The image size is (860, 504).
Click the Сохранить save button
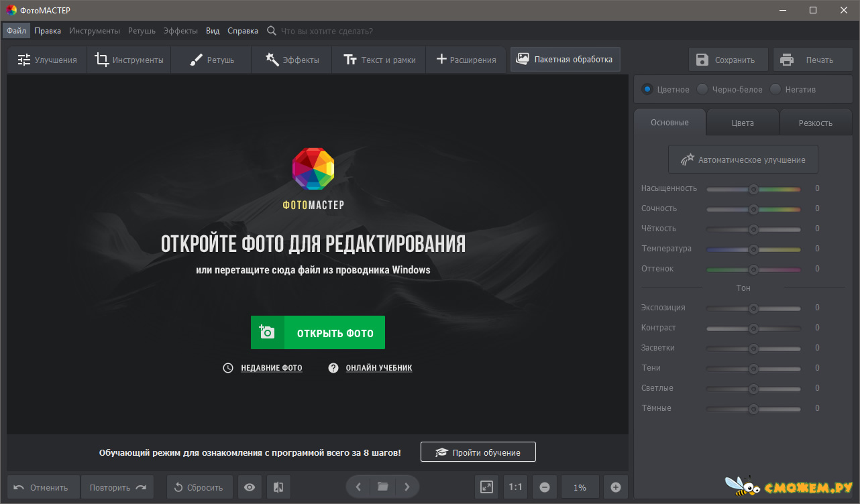(728, 60)
